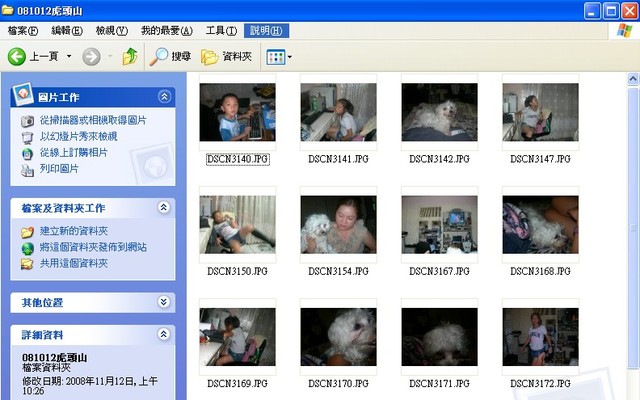This screenshot has height=400, width=640.
Task: Click the share this folder icon
Action: click(x=27, y=264)
